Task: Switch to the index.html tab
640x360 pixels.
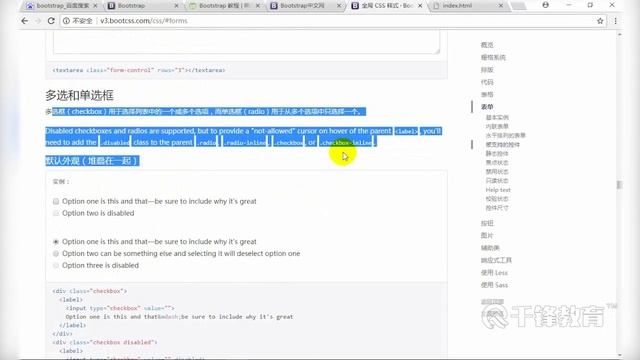Action: [468, 6]
